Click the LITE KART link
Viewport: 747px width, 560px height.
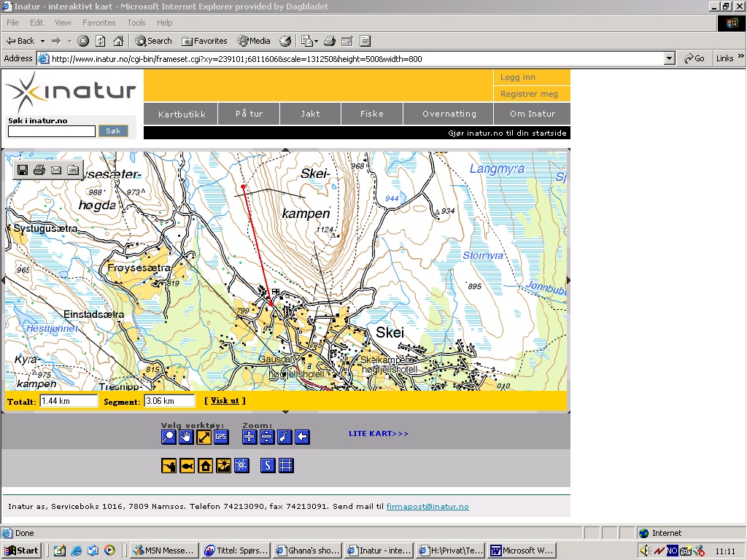[x=379, y=434]
